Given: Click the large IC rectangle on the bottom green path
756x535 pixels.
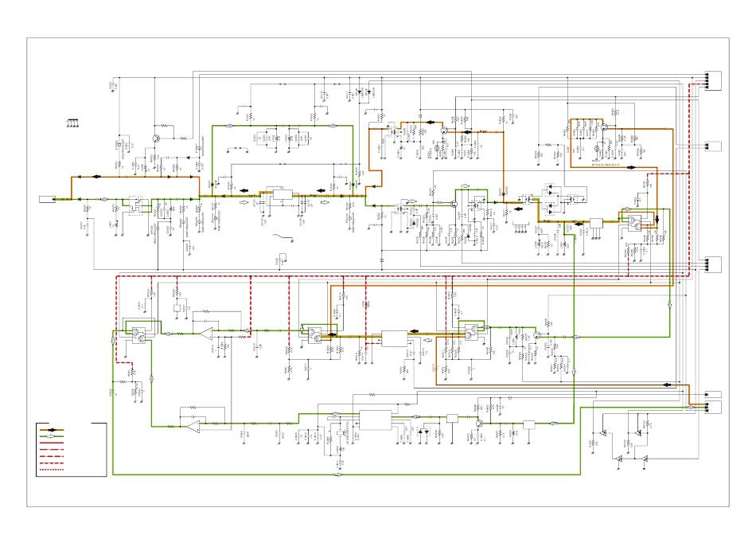Looking at the screenshot, I should pyautogui.click(x=375, y=420).
